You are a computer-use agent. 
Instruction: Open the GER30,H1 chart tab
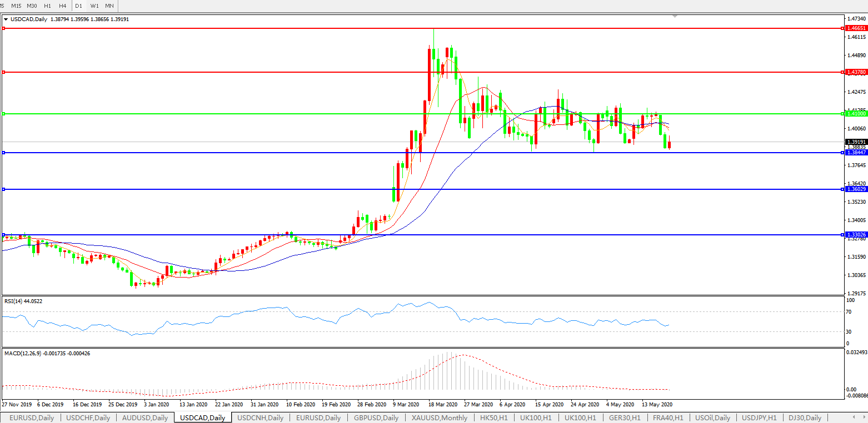point(625,417)
